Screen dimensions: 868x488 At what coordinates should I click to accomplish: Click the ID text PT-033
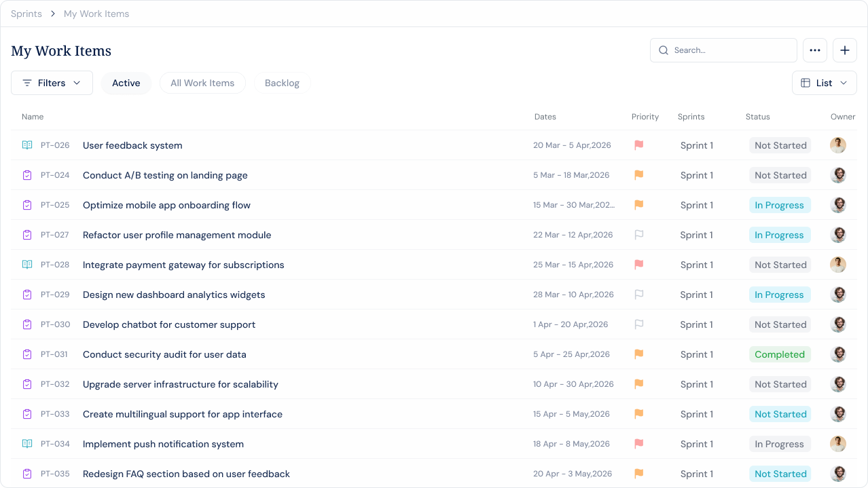pyautogui.click(x=55, y=414)
